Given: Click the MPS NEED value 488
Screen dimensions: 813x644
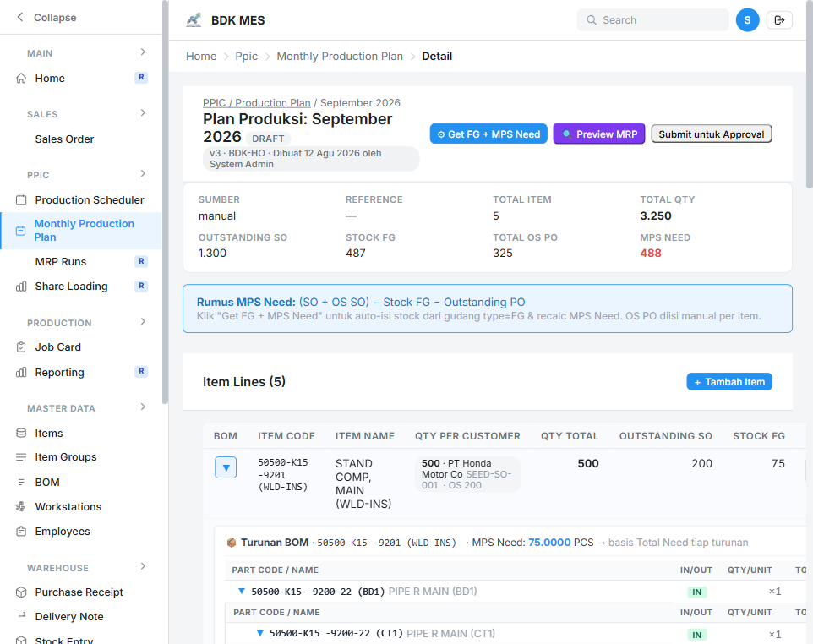Looking at the screenshot, I should [x=651, y=253].
